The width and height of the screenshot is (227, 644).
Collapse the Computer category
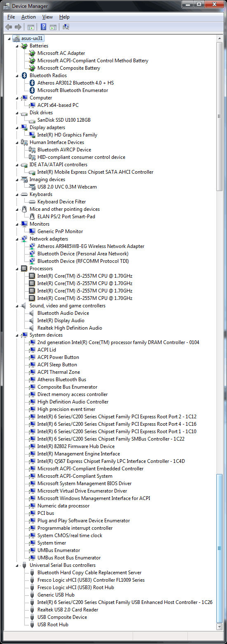point(17,98)
